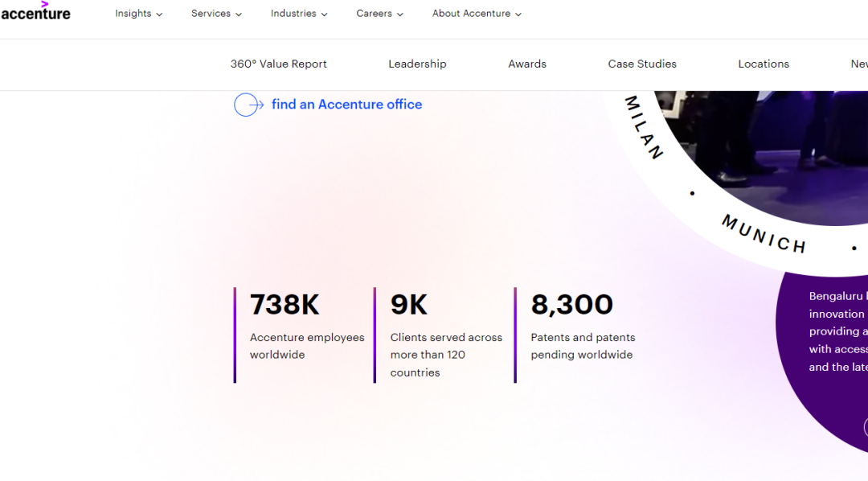
Task: Open the Insights dropdown menu
Action: point(138,14)
